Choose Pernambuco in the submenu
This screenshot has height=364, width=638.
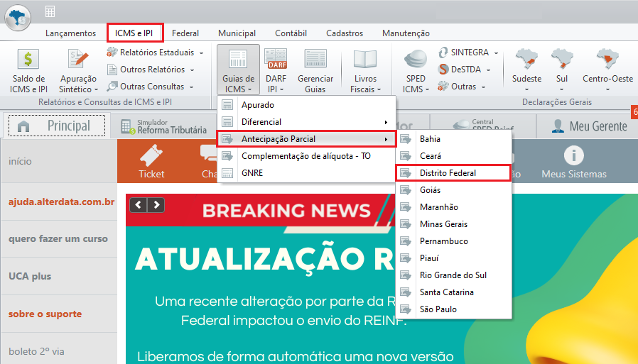454,241
